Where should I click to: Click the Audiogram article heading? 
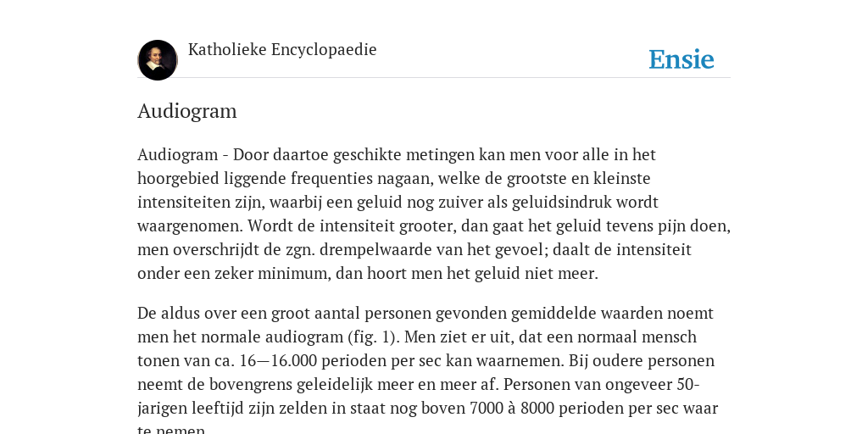[x=187, y=111]
